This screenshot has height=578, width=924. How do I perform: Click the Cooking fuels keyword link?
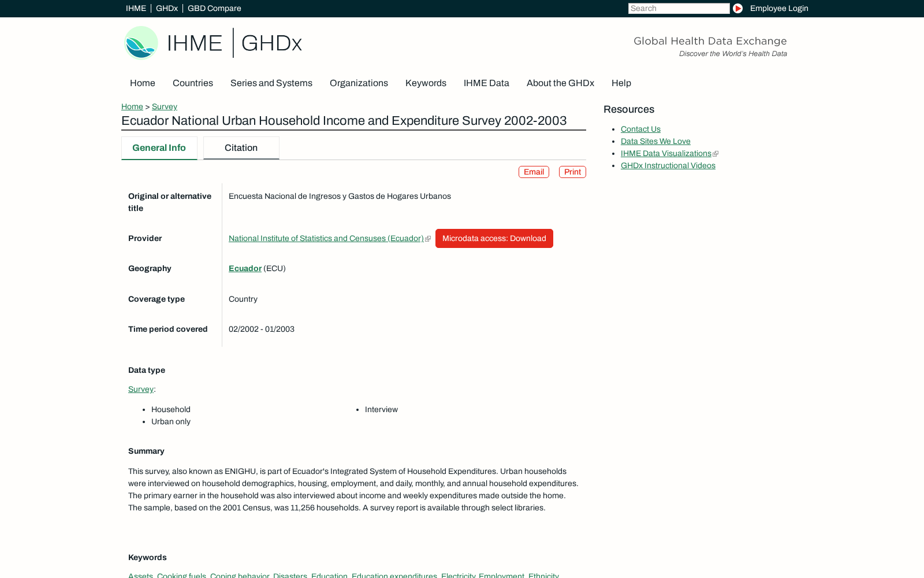point(181,575)
